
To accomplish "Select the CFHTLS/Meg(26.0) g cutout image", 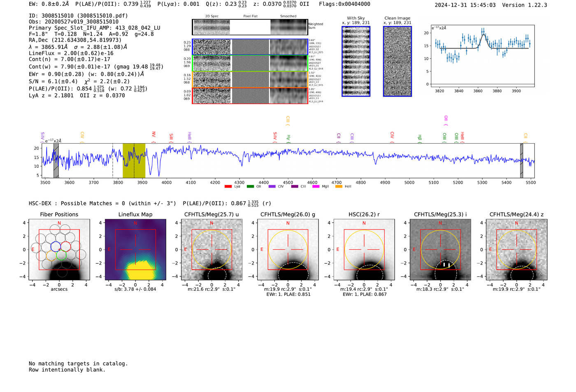I will click(x=288, y=250).
